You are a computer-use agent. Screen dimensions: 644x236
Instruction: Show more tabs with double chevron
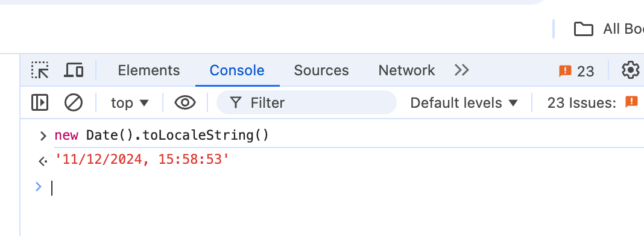click(x=462, y=70)
